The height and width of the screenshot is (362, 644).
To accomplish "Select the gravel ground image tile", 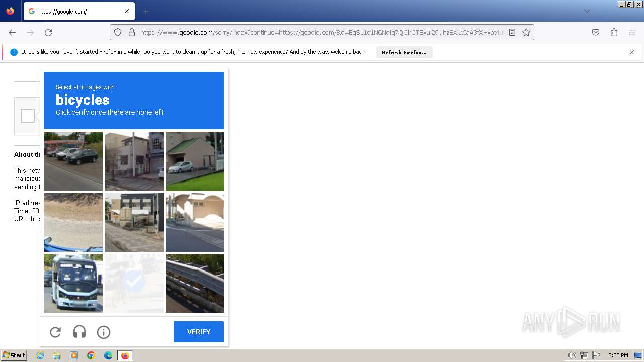I will (x=73, y=222).
